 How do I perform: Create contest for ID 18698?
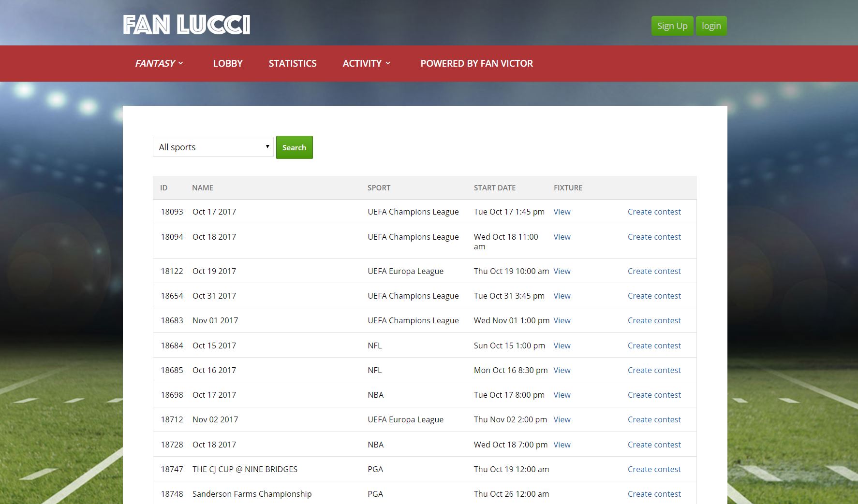(654, 395)
